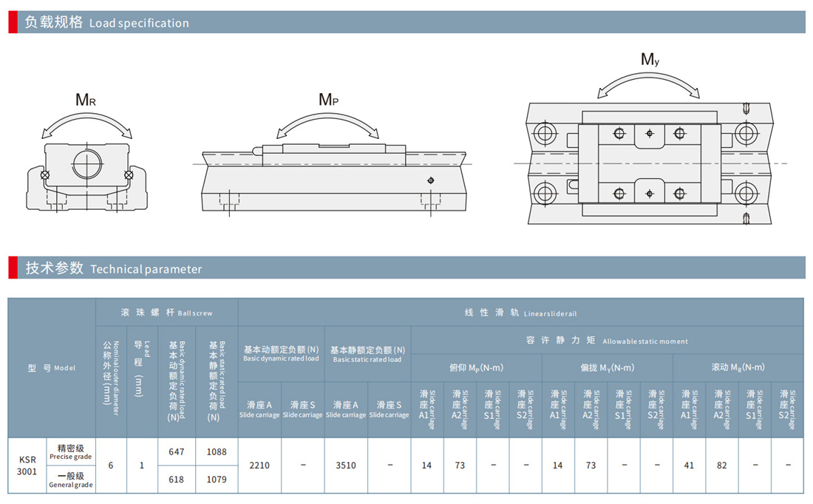Click the 1079 static load value
Screen dimensions: 813x504
click(217, 480)
